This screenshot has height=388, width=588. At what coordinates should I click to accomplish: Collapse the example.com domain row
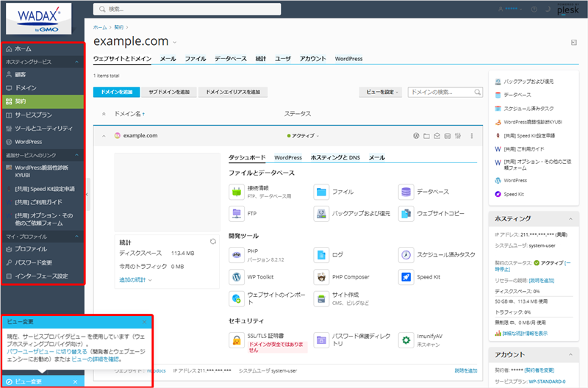tap(104, 136)
